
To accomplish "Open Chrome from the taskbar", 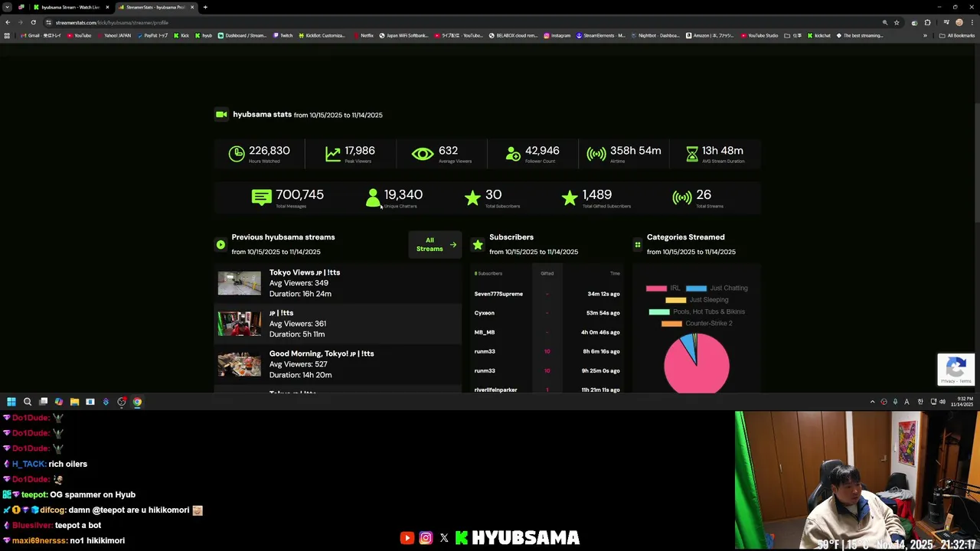I will (137, 402).
